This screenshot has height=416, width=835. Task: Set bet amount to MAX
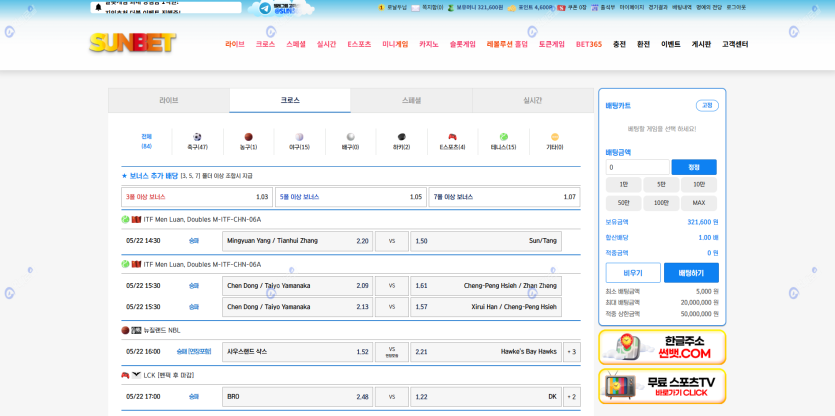click(x=698, y=203)
